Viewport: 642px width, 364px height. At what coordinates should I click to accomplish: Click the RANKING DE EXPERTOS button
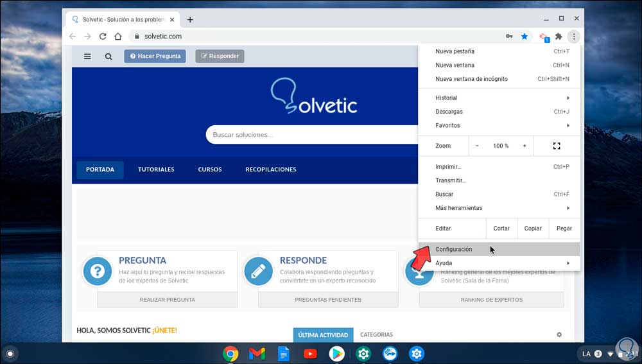pyautogui.click(x=491, y=300)
